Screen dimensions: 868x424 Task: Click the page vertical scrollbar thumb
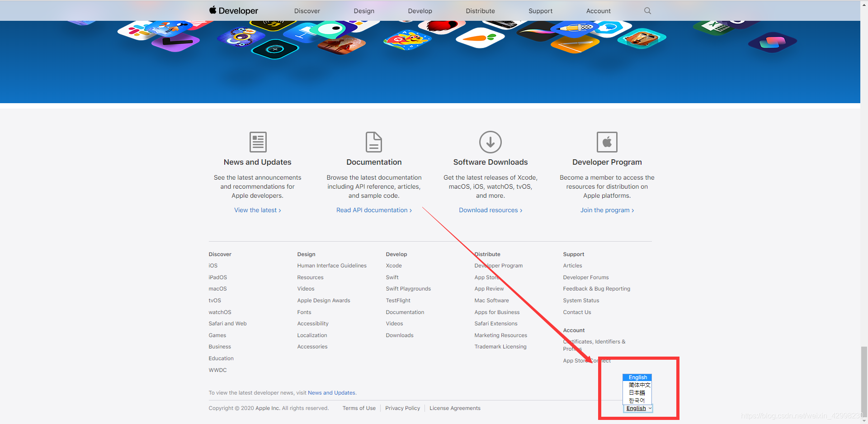click(x=864, y=381)
